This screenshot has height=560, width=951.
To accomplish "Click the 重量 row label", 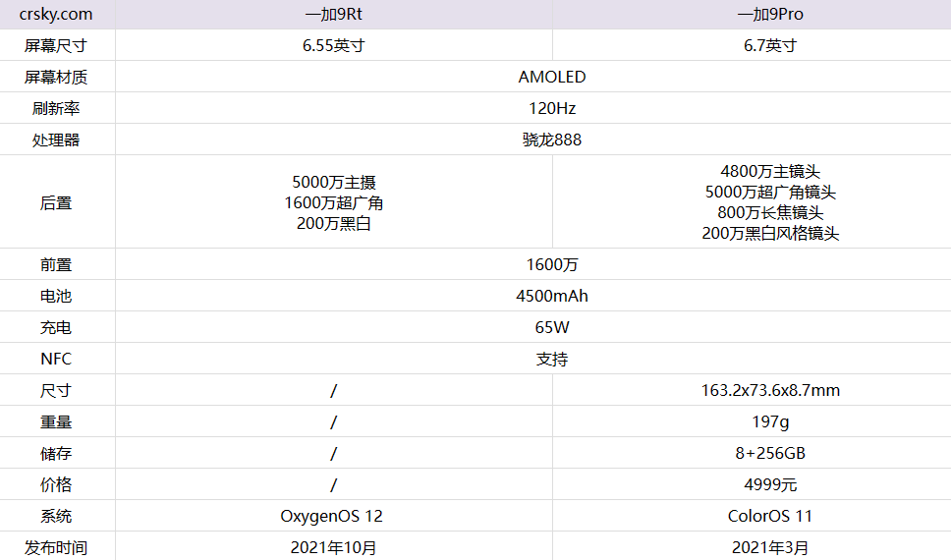I will point(56,422).
